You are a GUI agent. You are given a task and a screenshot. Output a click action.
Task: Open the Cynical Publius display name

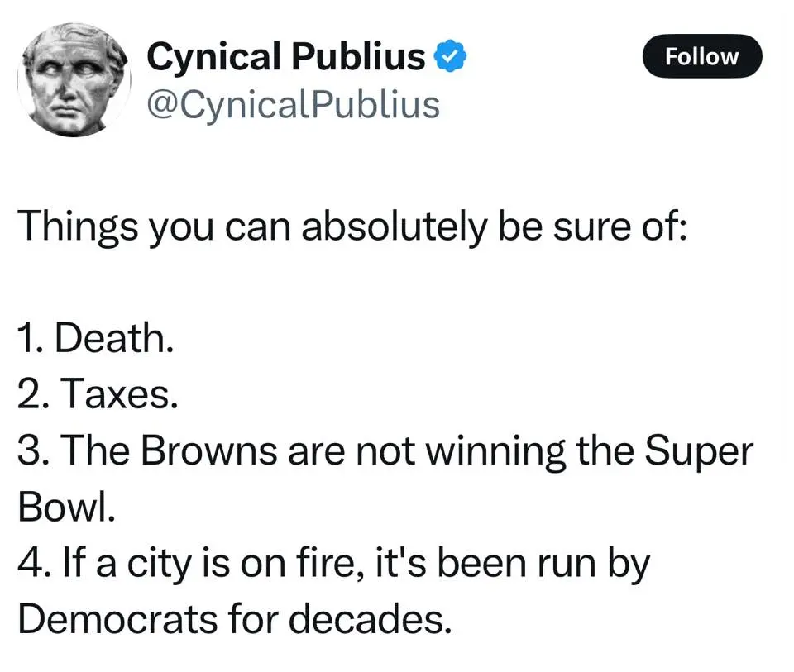[x=285, y=56]
